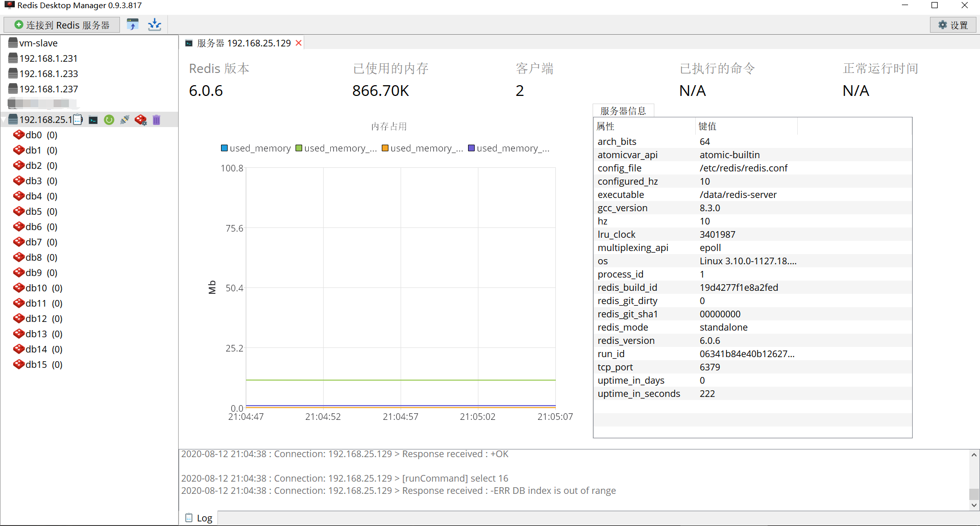Select the config_file row in server info
Viewport: 980px width, 526px height.
(753, 168)
